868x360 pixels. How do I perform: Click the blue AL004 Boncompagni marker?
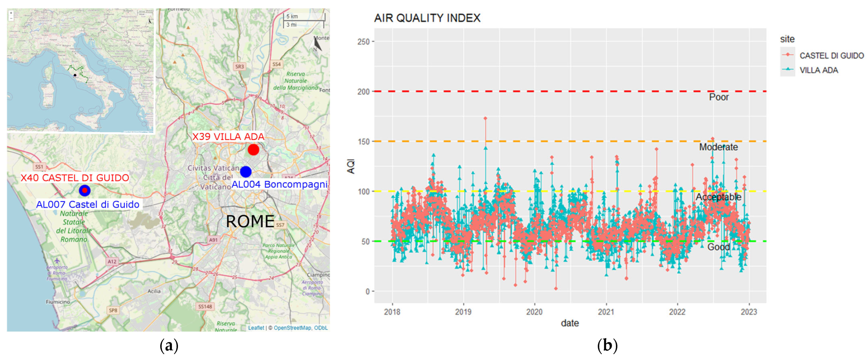(246, 171)
